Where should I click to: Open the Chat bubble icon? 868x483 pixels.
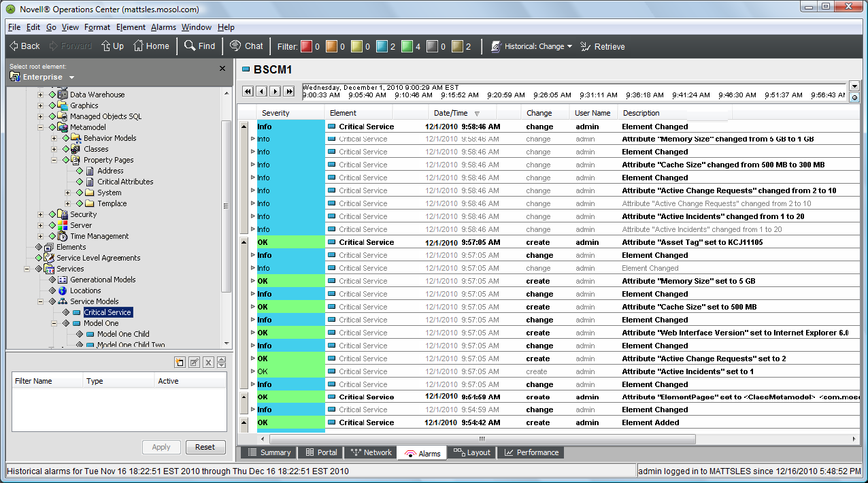[x=235, y=46]
